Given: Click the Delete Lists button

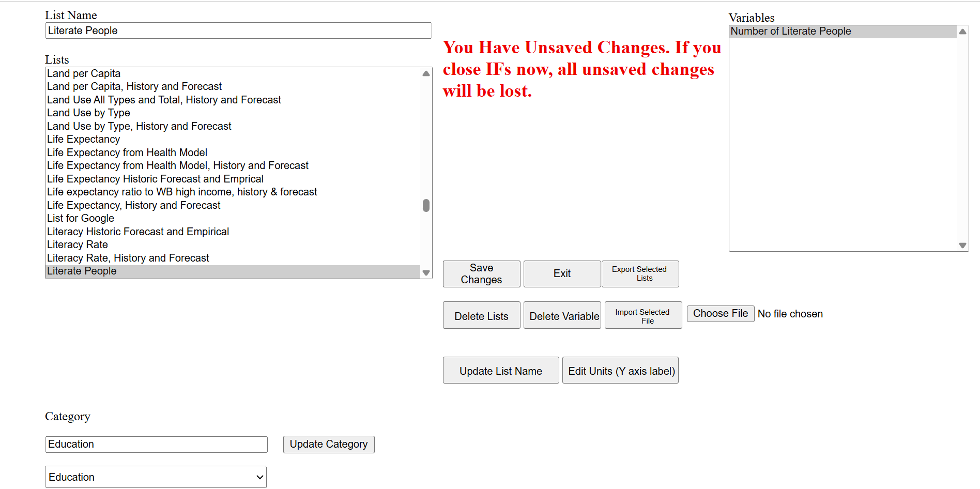Looking at the screenshot, I should (x=481, y=315).
